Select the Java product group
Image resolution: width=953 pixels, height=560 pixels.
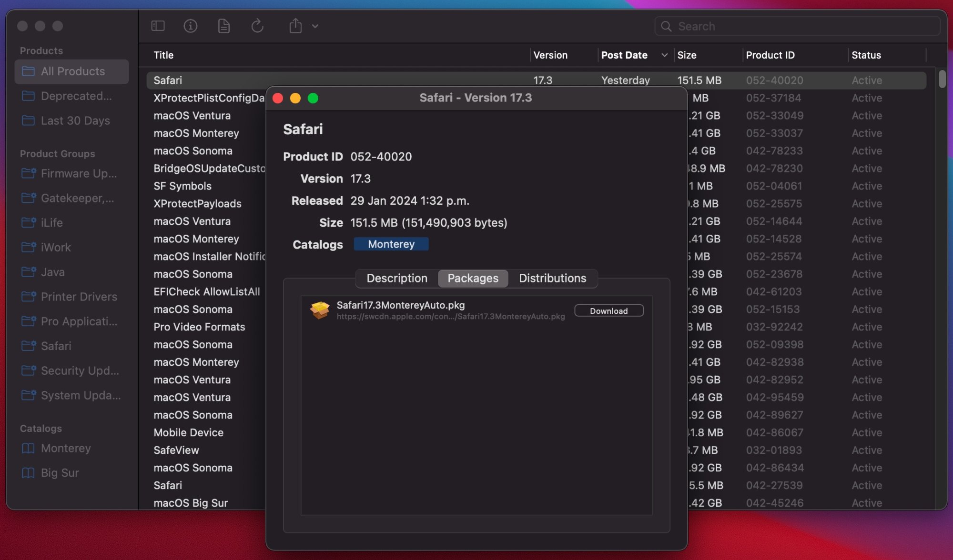pos(72,272)
